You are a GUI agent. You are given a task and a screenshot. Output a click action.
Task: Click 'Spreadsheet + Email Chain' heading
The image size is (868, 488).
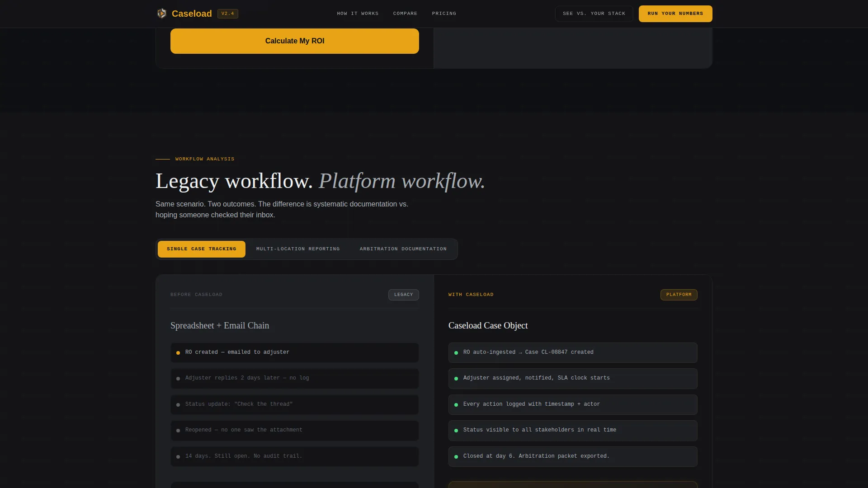220,326
